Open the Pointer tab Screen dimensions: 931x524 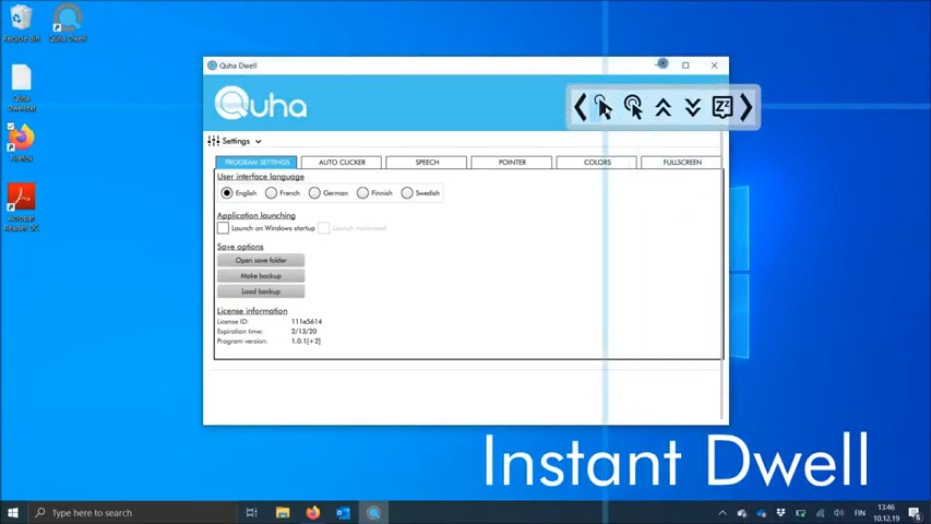click(x=512, y=162)
